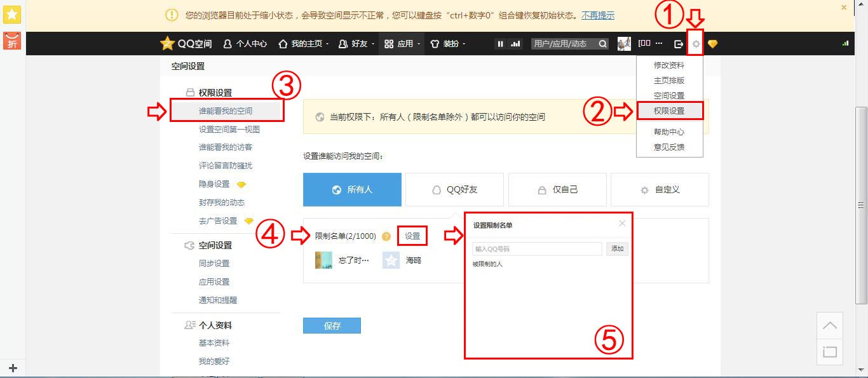The image size is (868, 378).
Task: Click the QQ空间 star logo
Action: click(167, 44)
